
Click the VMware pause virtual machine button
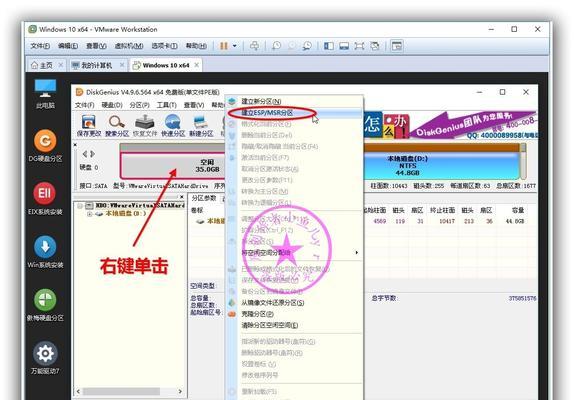[x=224, y=46]
